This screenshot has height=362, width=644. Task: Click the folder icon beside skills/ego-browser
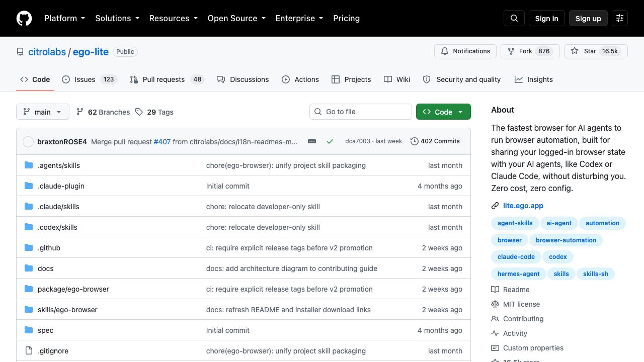(x=29, y=310)
